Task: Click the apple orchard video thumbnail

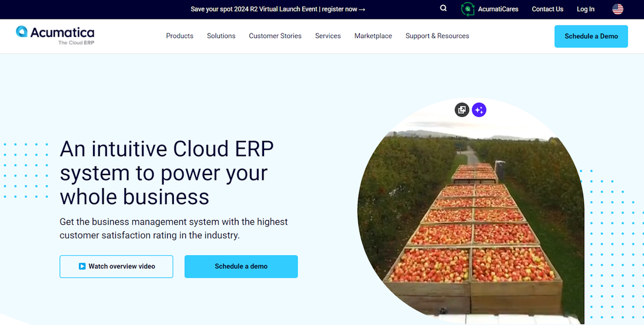Action: [471, 214]
